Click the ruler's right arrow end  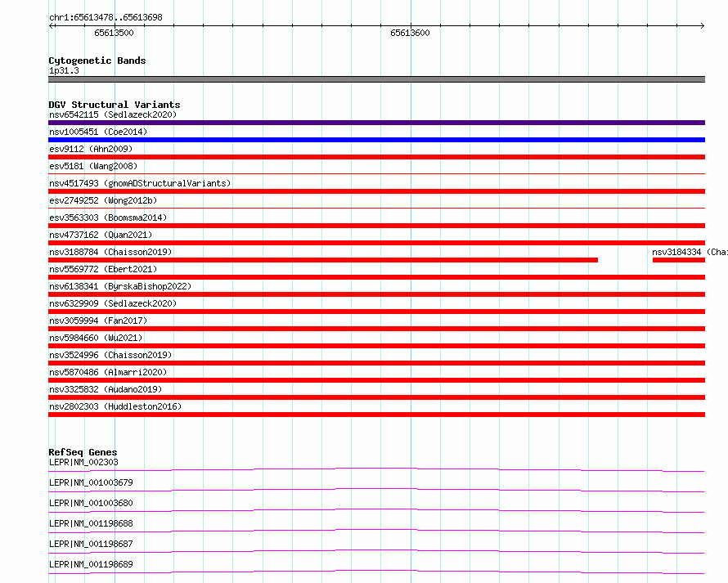pyautogui.click(x=702, y=25)
